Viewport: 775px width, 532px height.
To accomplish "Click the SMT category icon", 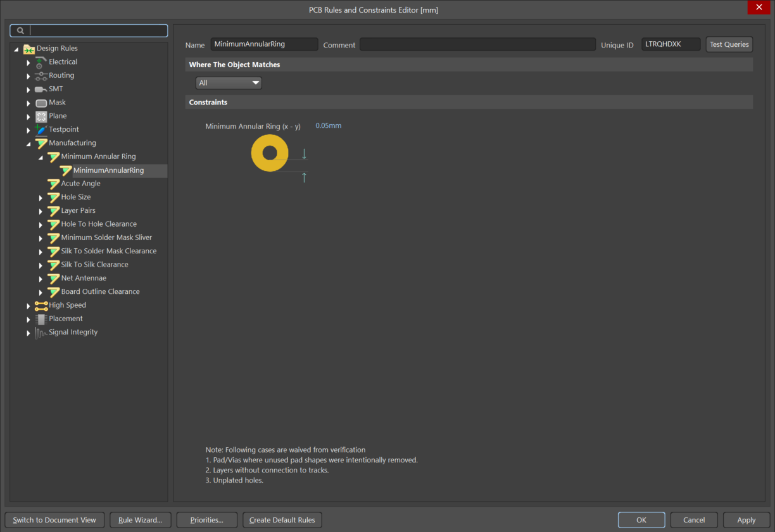I will 41,89.
